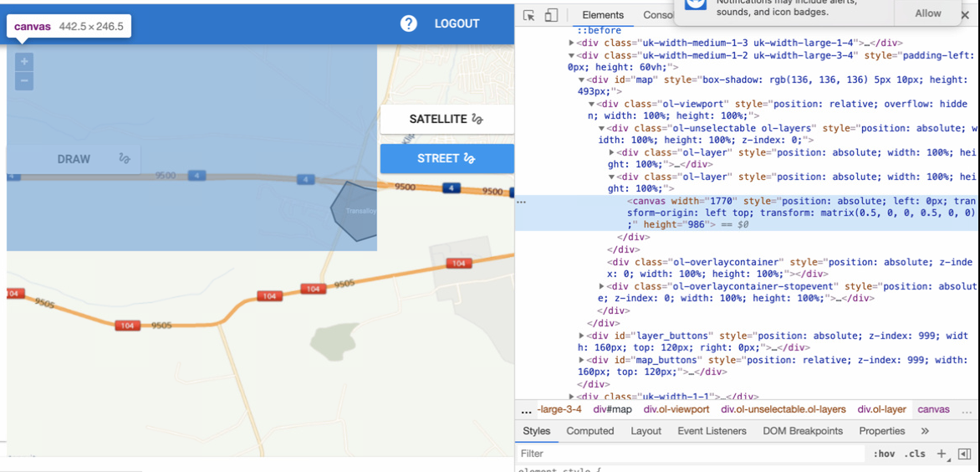Collapse the ol-viewport div node

[592, 104]
